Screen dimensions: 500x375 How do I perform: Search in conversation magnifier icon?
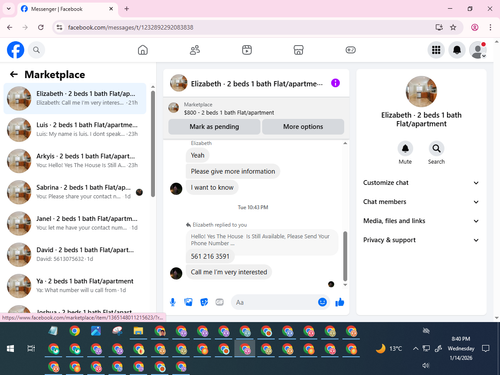click(x=436, y=148)
